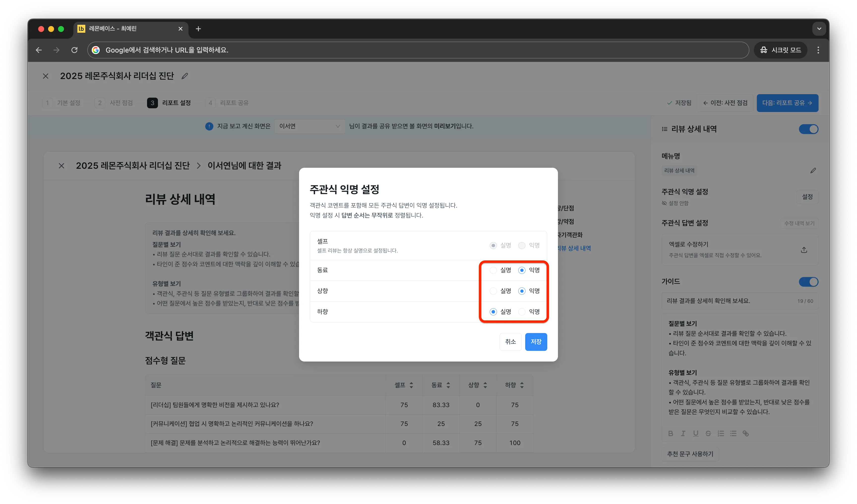857x504 pixels.
Task: Click Bold formatting icon in guide editor
Action: [x=671, y=433]
